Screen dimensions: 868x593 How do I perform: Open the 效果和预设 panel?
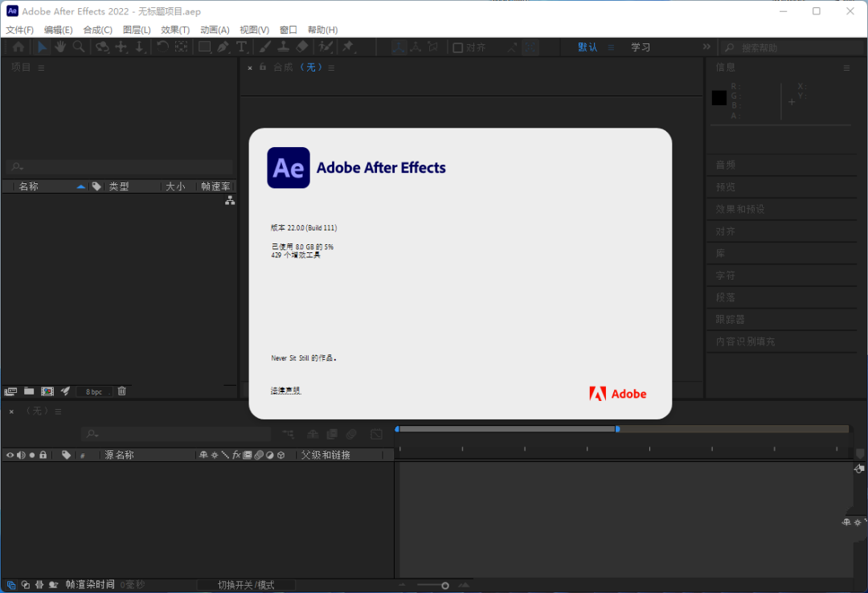pyautogui.click(x=739, y=209)
